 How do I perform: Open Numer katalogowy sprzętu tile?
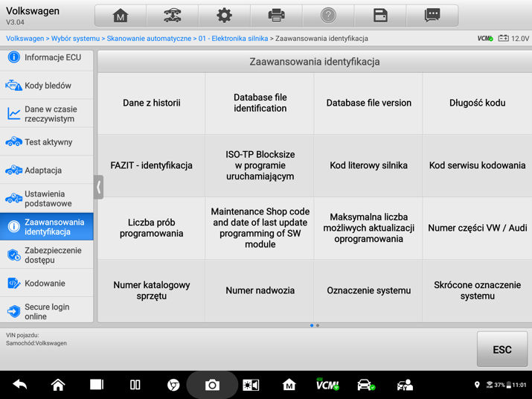click(151, 290)
